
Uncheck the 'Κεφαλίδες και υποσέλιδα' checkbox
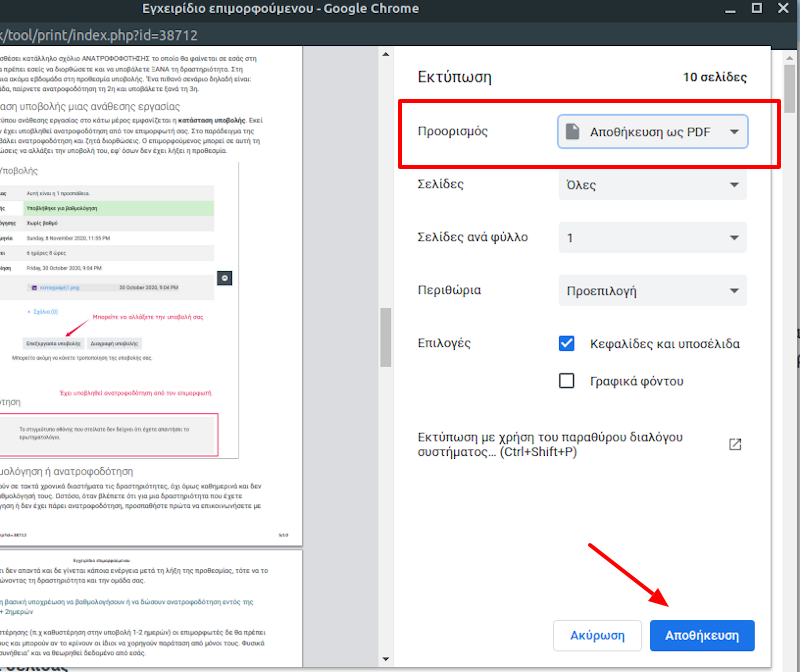pyautogui.click(x=567, y=343)
